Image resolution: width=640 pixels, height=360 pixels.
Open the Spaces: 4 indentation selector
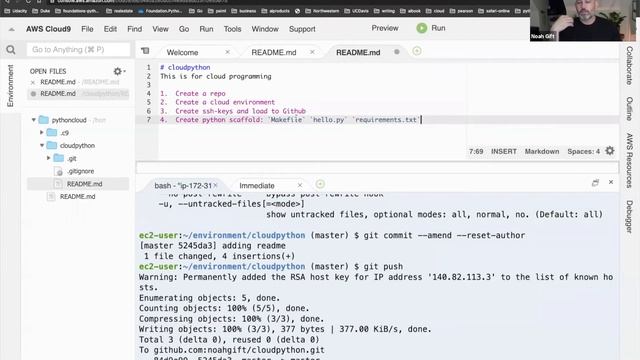(x=583, y=151)
